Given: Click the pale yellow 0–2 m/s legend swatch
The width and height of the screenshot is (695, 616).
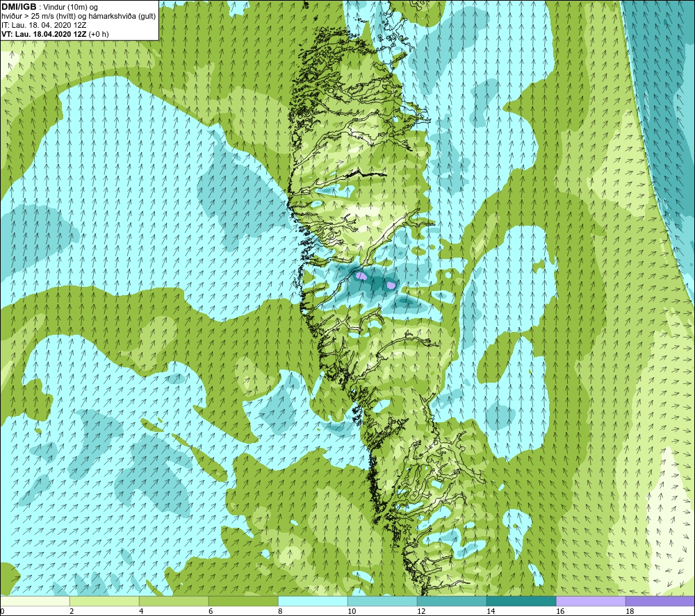Looking at the screenshot, I should (35, 601).
